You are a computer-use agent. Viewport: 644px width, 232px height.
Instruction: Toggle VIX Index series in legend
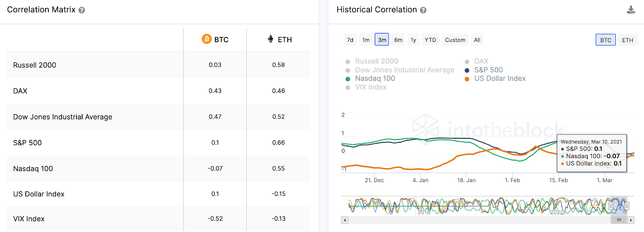coord(366,87)
